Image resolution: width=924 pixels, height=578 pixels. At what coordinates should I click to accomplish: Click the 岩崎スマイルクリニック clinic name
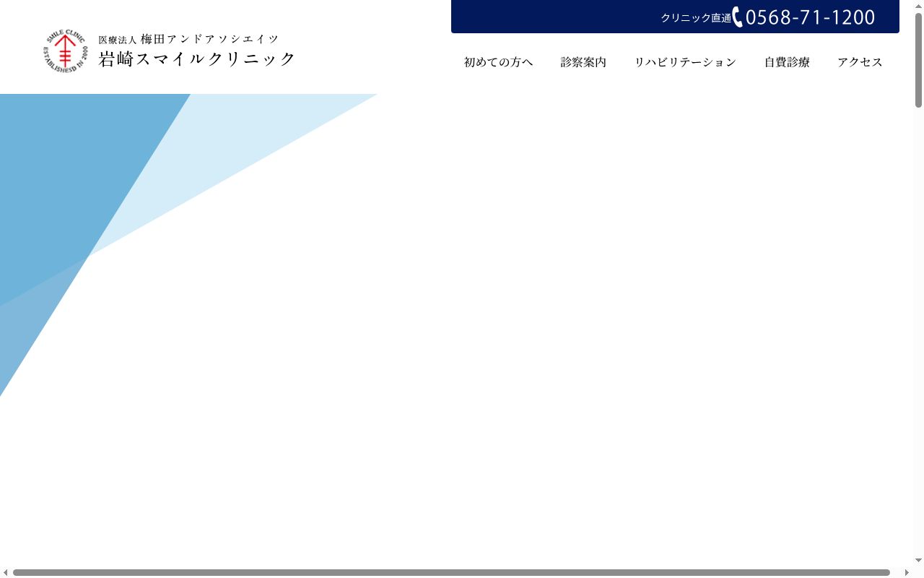point(197,59)
